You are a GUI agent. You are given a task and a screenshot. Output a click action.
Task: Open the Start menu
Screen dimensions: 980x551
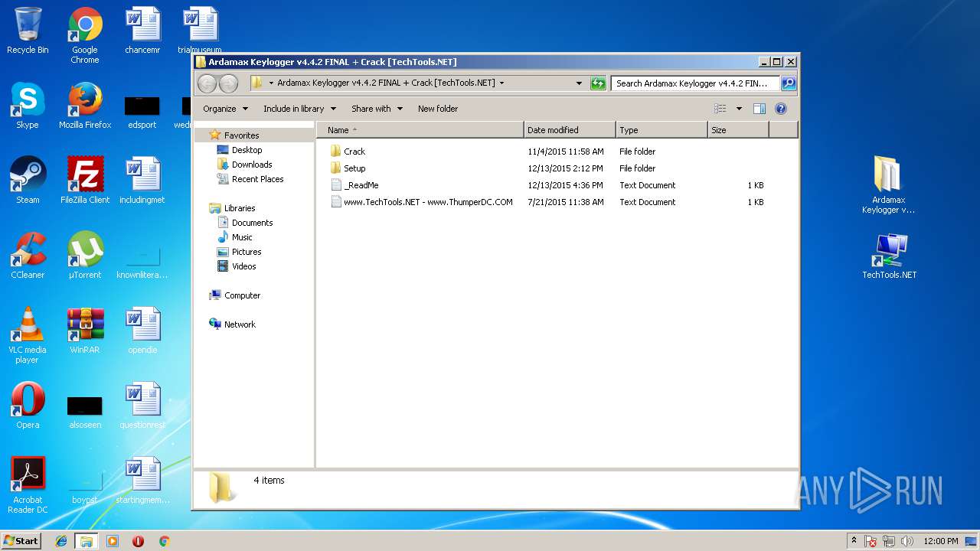pyautogui.click(x=21, y=540)
